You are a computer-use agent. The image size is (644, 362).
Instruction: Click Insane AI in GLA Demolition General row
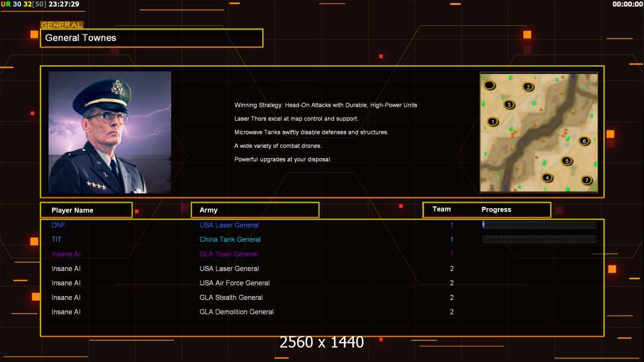click(66, 312)
